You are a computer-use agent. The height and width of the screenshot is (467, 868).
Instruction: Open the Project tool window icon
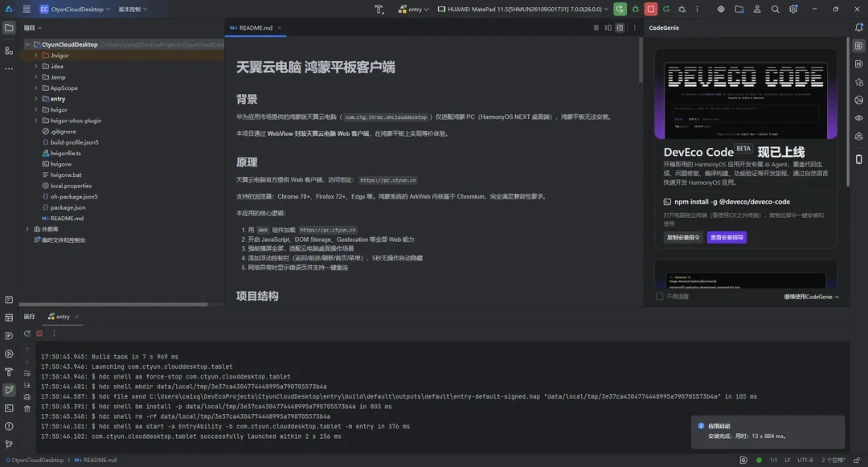click(9, 27)
